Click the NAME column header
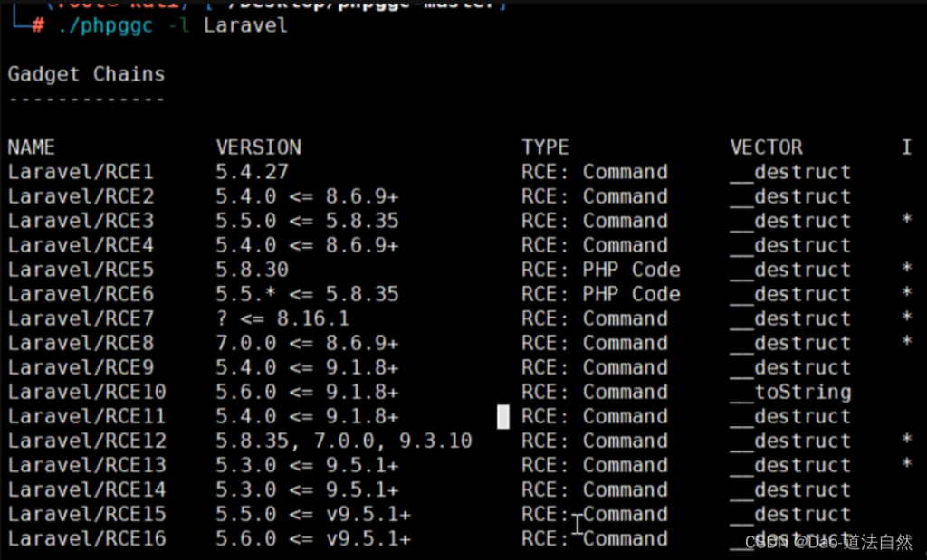Screen dimensions: 927x560 point(32,147)
